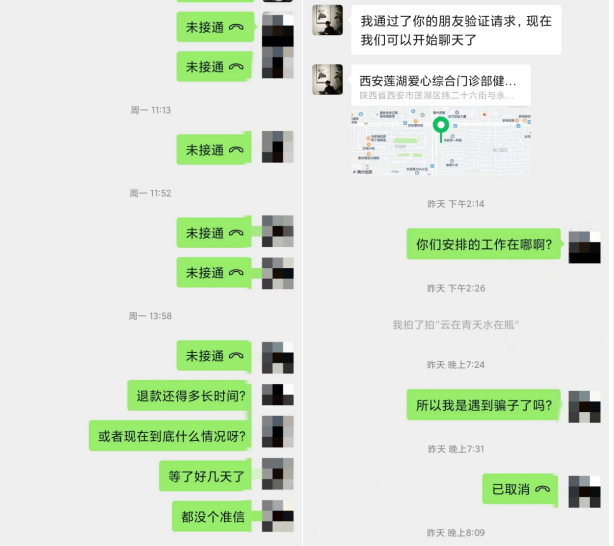Select the message 或者现在到底什么情况呀?
614x546 pixels.
(x=170, y=436)
